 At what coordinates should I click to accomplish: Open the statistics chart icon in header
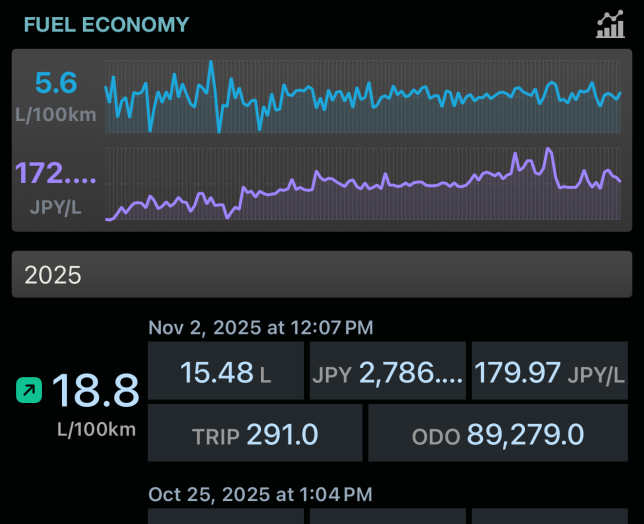[610, 25]
